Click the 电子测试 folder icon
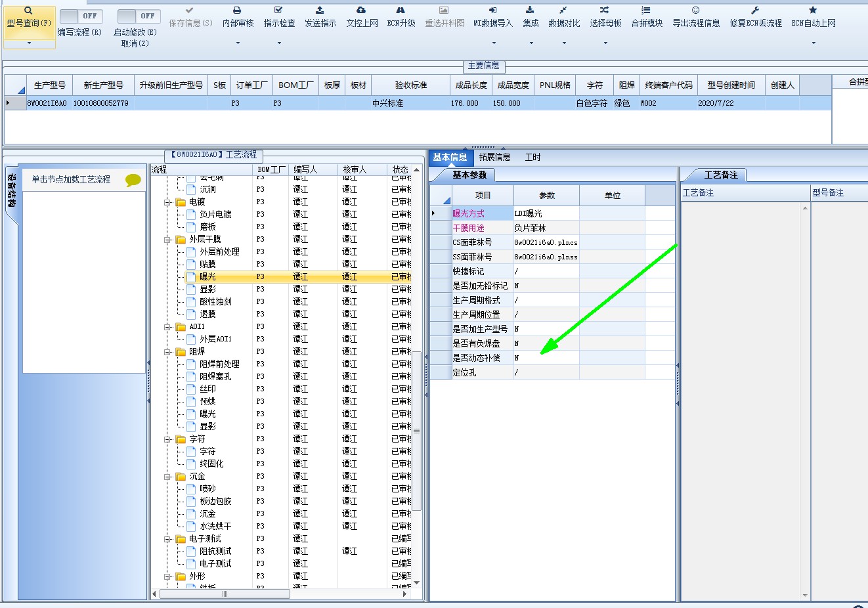868x608 pixels. click(x=181, y=538)
